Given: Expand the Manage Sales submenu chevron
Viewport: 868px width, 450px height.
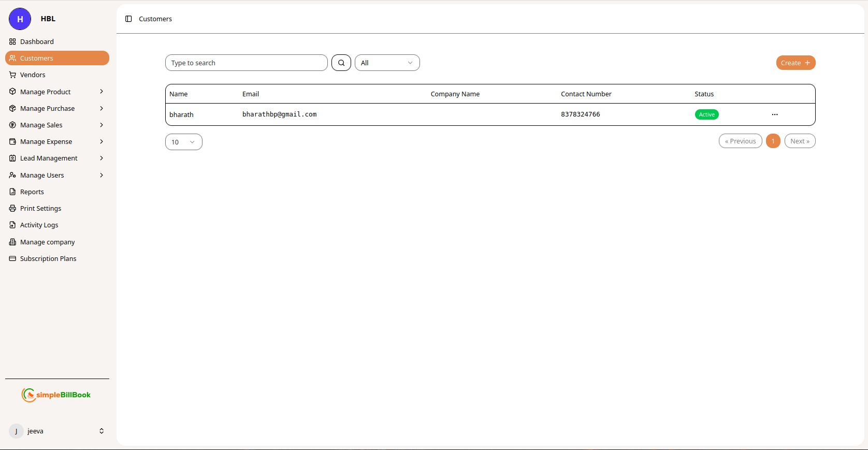Looking at the screenshot, I should click(x=102, y=125).
